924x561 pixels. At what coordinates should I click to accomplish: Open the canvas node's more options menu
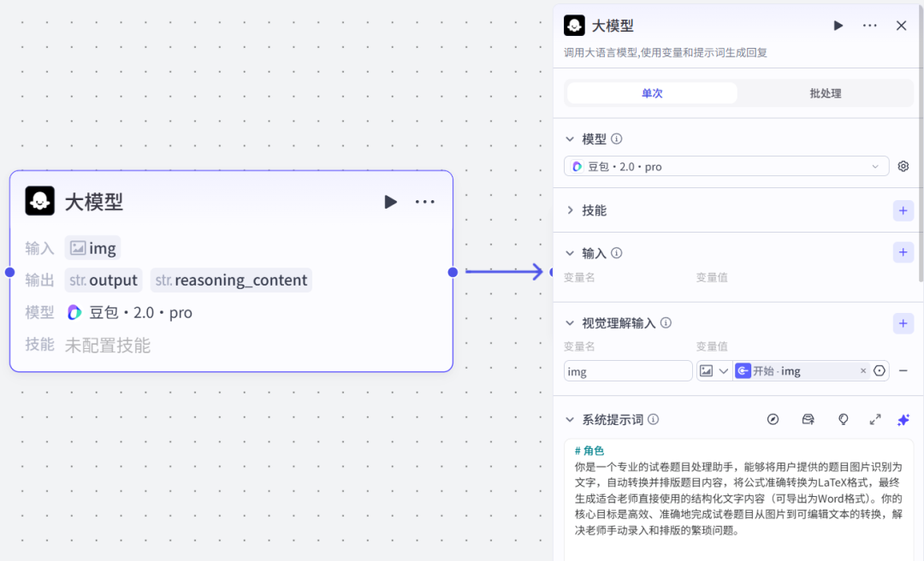[424, 202]
